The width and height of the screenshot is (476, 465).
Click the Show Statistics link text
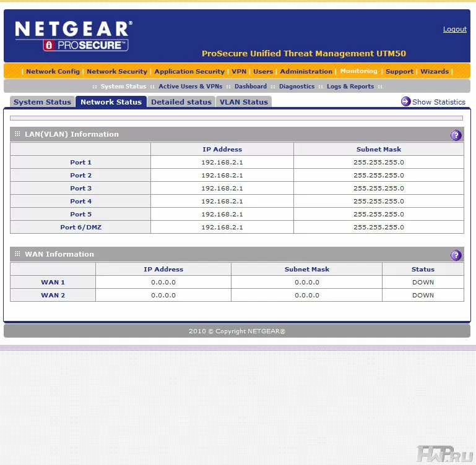click(x=439, y=102)
